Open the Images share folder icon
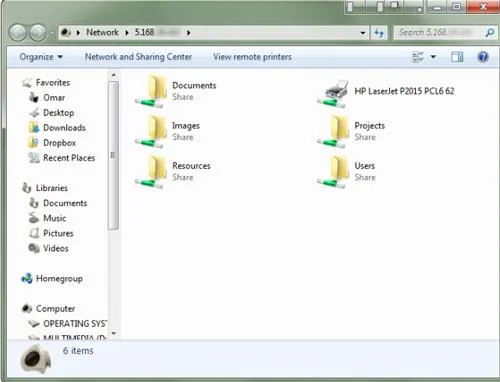Image resolution: width=500 pixels, height=382 pixels. (x=152, y=132)
